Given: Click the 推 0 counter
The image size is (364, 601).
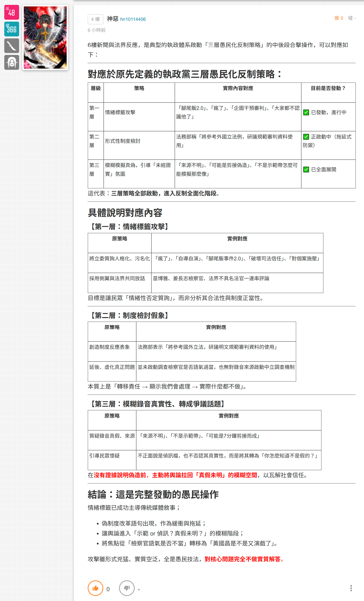Looking at the screenshot, I should (x=339, y=18).
